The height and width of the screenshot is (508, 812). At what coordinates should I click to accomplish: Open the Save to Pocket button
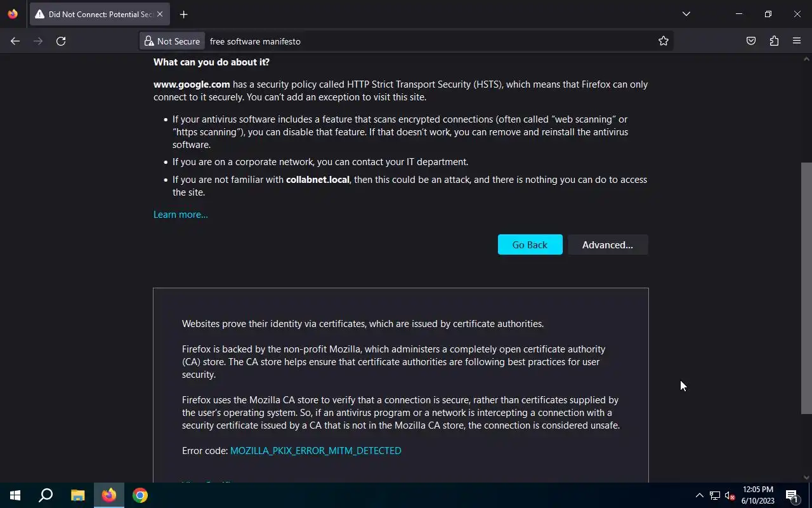click(x=751, y=41)
